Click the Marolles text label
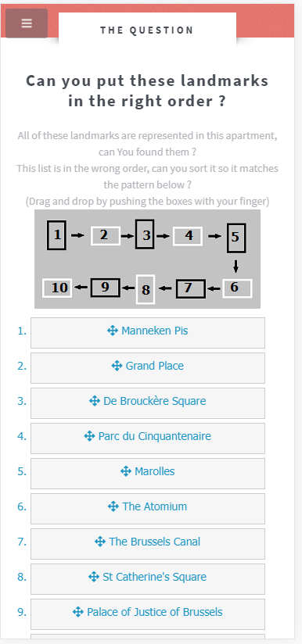302x644 pixels. click(154, 471)
